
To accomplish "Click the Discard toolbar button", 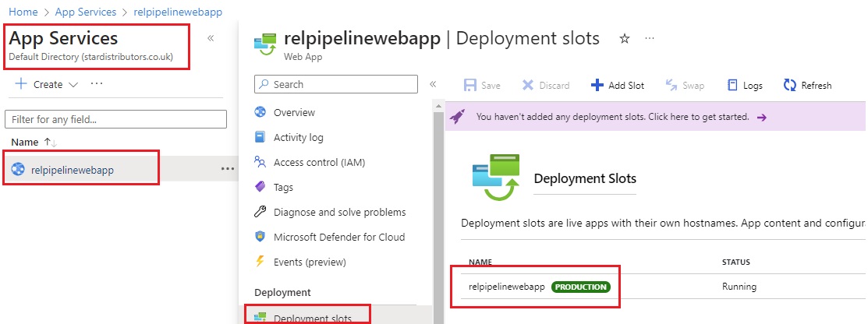I will point(546,85).
